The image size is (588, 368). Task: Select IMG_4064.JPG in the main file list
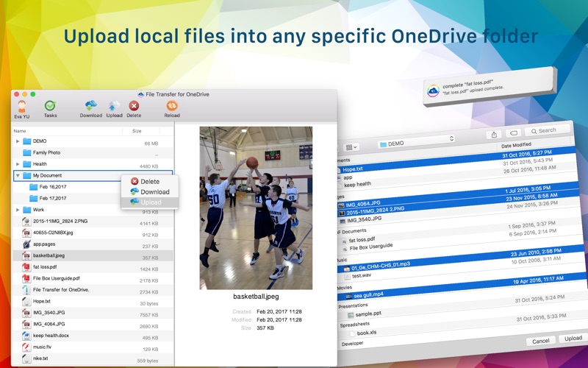93,325
